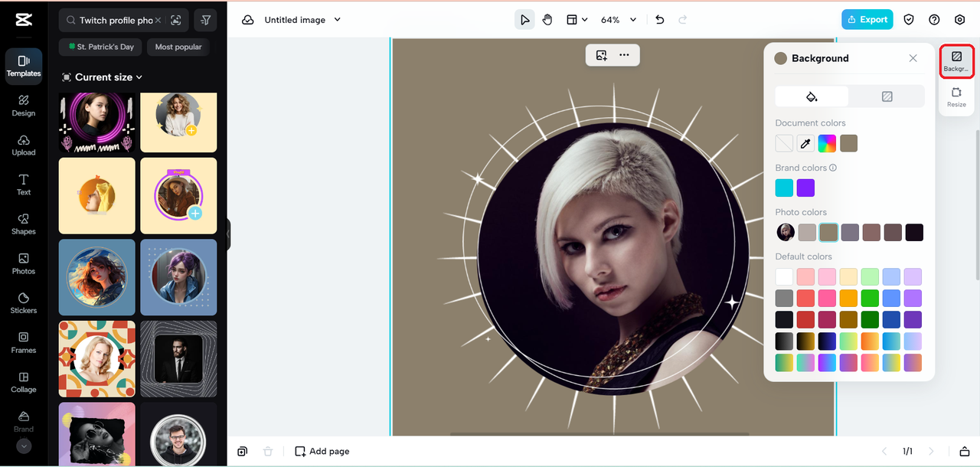
Task: Open the Templates sidebar panel
Action: (24, 66)
